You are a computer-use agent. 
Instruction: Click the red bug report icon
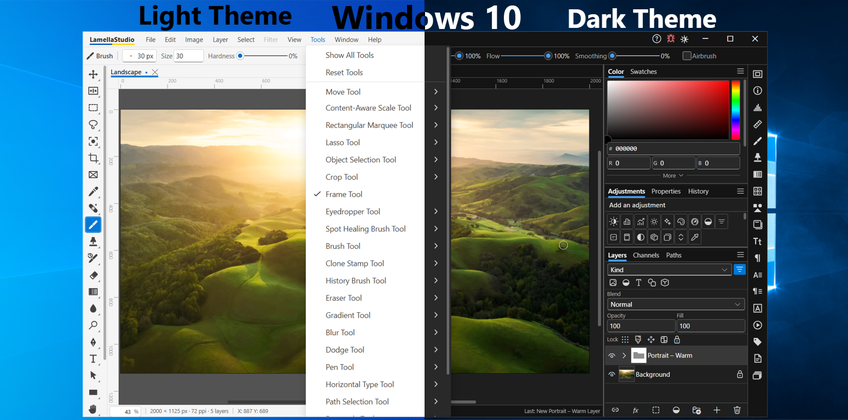point(671,39)
